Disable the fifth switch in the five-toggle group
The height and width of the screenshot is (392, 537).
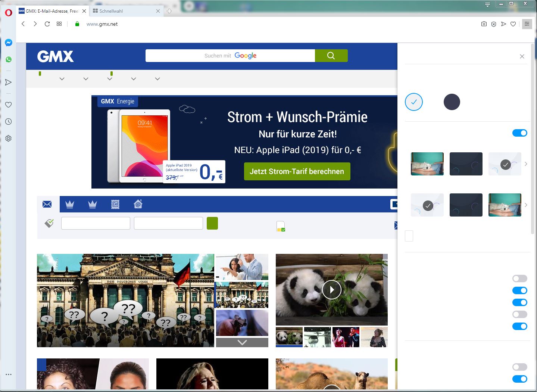tap(520, 326)
